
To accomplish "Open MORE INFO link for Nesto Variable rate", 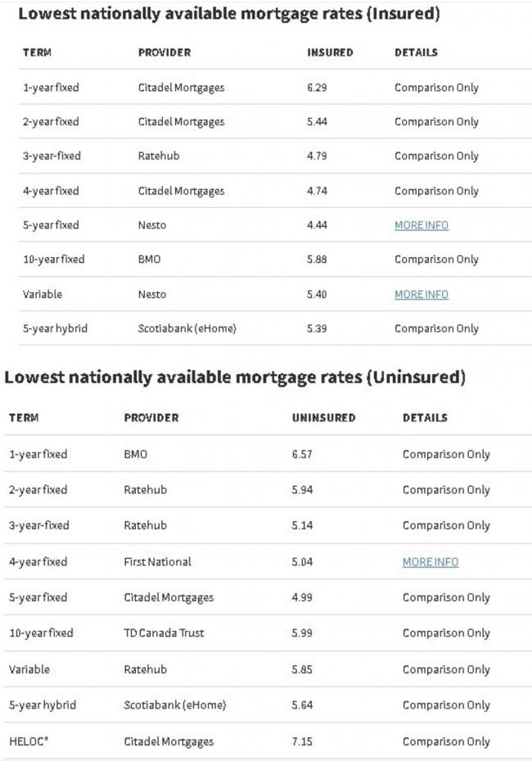I will 422,294.
